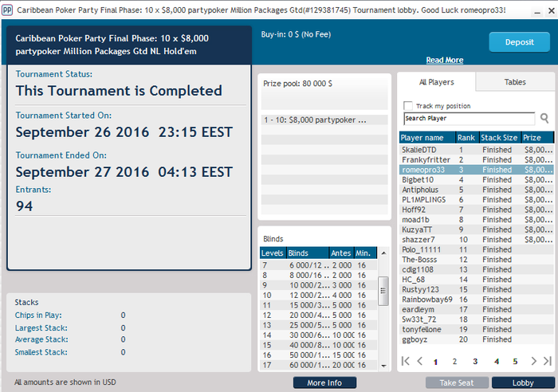Go to previous players page
558x392 pixels.
click(419, 361)
